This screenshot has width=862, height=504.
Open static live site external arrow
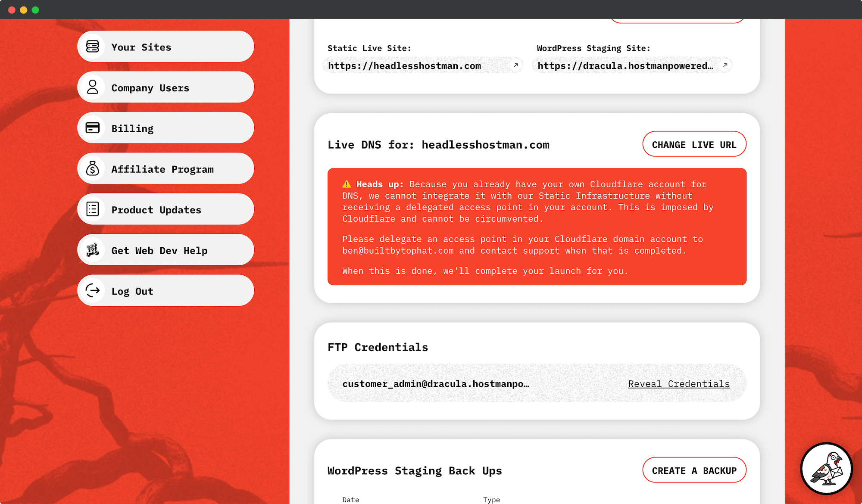coord(515,65)
